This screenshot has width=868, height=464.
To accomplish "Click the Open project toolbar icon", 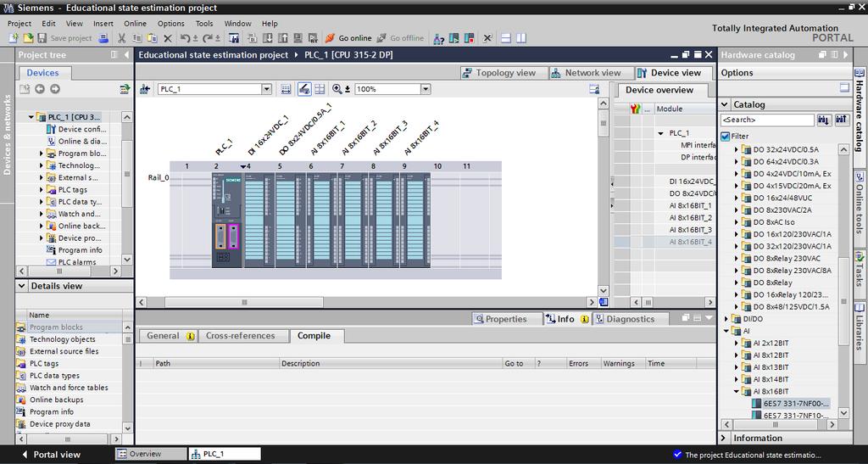I will point(28,38).
